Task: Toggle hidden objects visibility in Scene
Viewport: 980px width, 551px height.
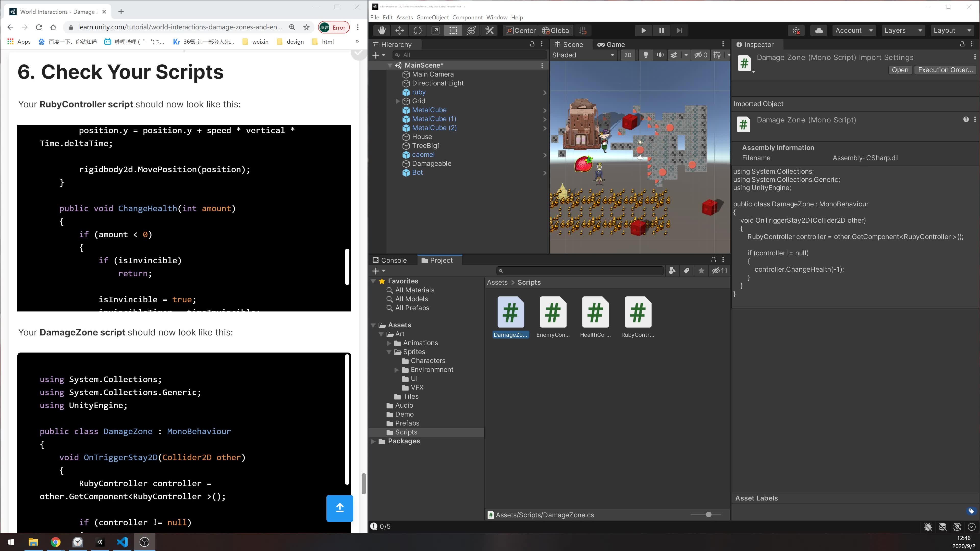Action: click(700, 55)
